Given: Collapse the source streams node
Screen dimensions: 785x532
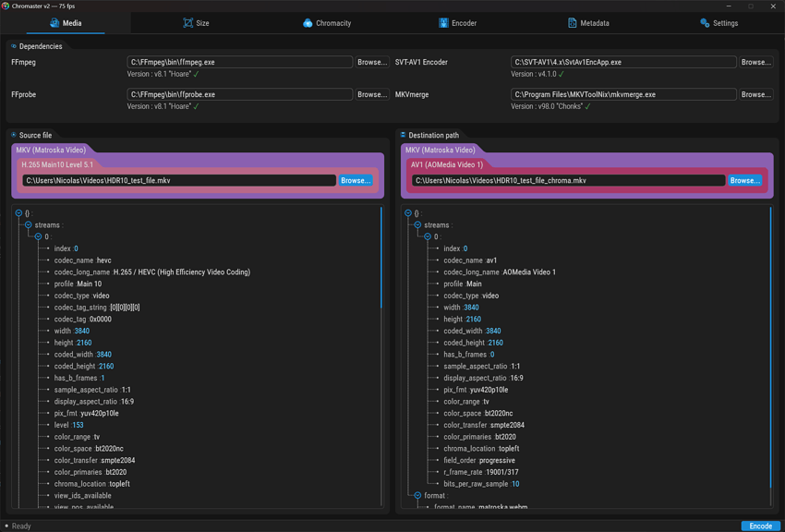Looking at the screenshot, I should 29,224.
